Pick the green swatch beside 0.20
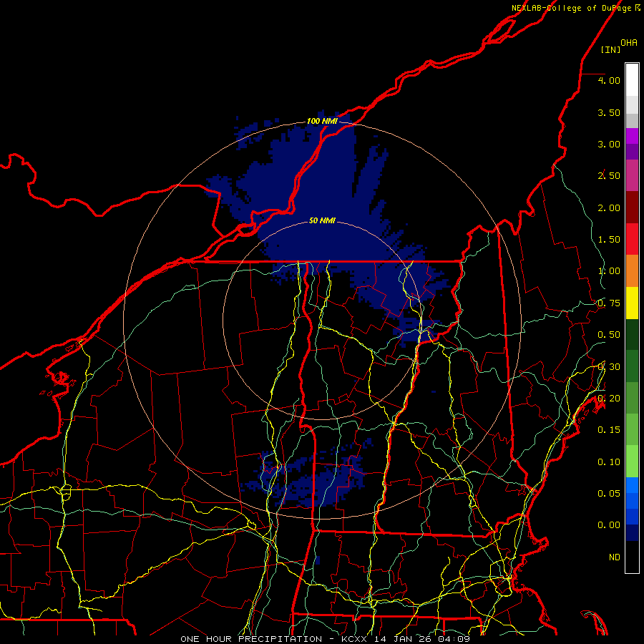644x644 pixels. 632,398
